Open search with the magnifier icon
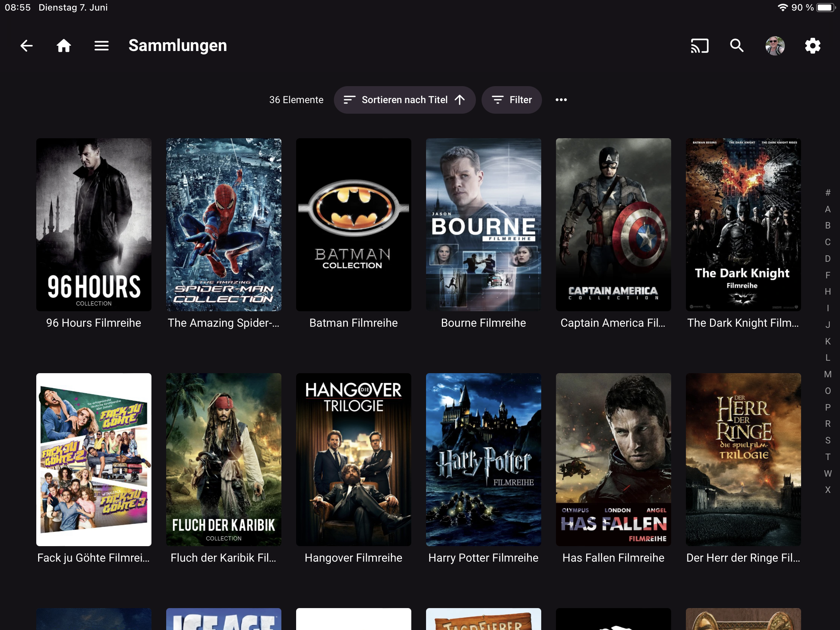Viewport: 840px width, 630px height. (737, 46)
